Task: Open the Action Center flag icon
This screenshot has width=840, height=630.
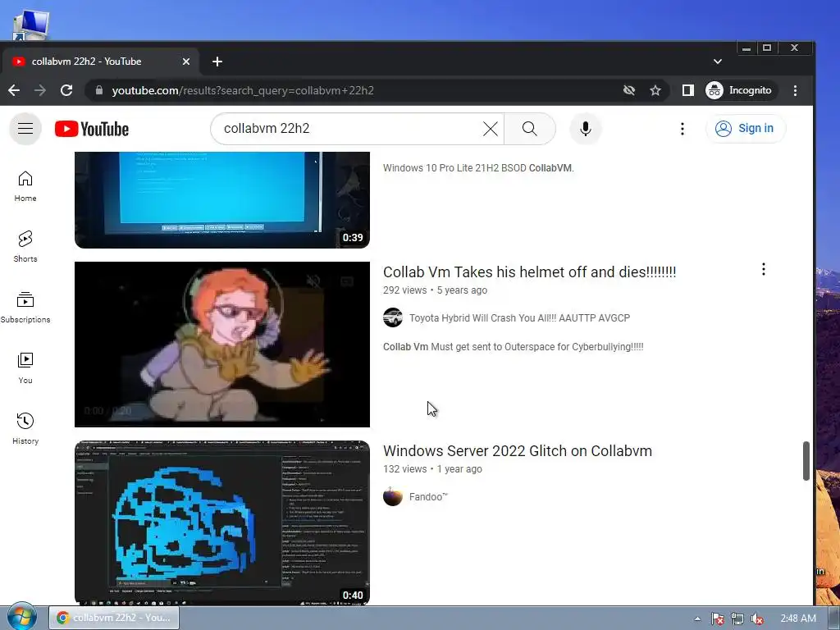Action: [717, 619]
